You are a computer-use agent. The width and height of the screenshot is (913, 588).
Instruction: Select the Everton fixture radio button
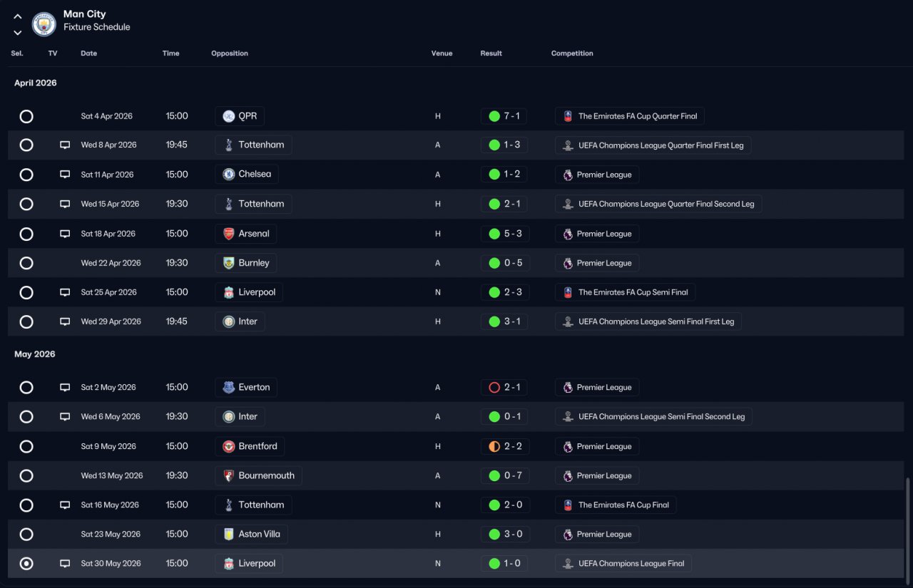(26, 388)
